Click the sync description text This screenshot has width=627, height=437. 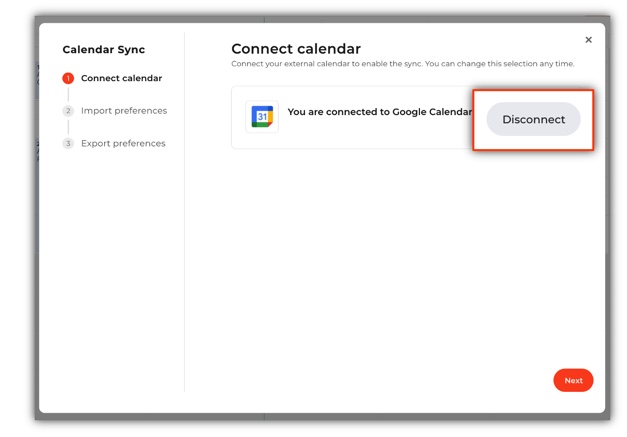(x=402, y=64)
